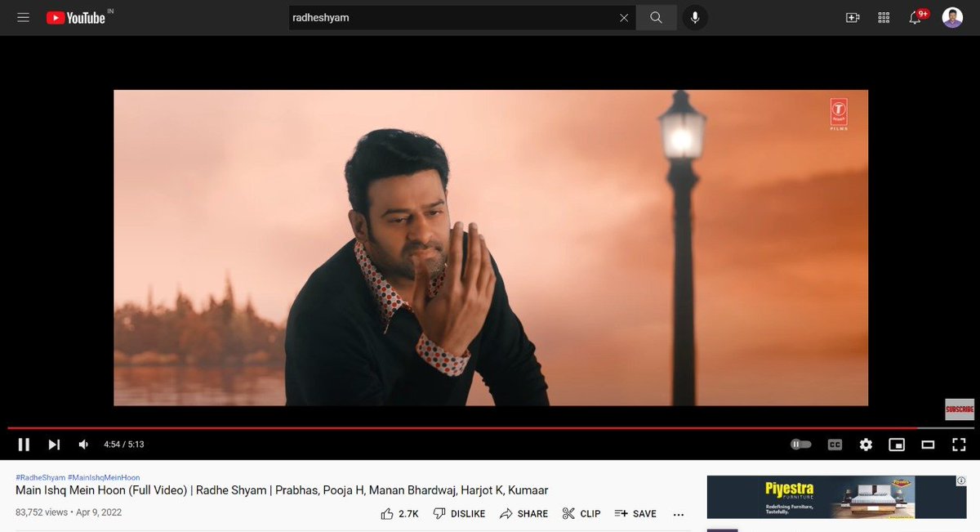Open YouTube apps grid
980x532 pixels.
coord(884,17)
